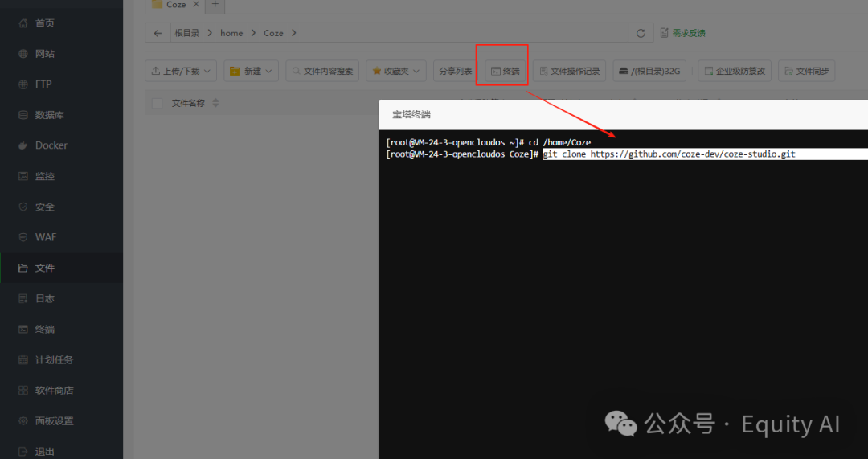This screenshot has width=868, height=459.
Task: Open 文件内容搜索 file content search
Action: (x=323, y=71)
